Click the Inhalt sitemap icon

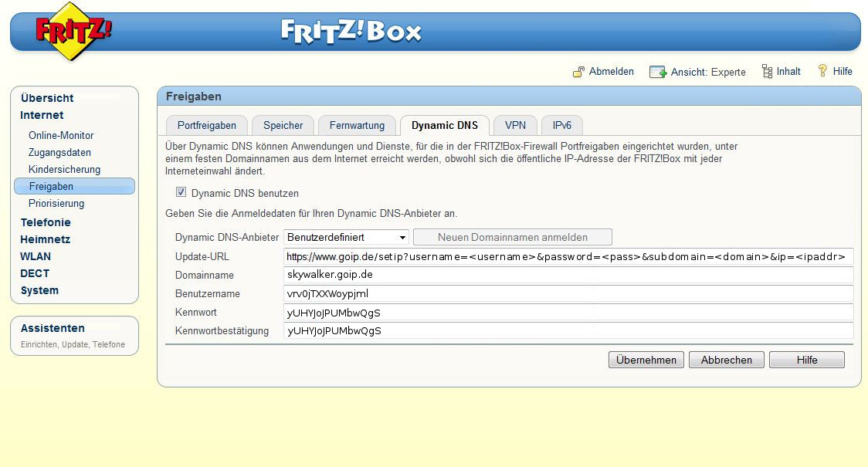point(767,71)
